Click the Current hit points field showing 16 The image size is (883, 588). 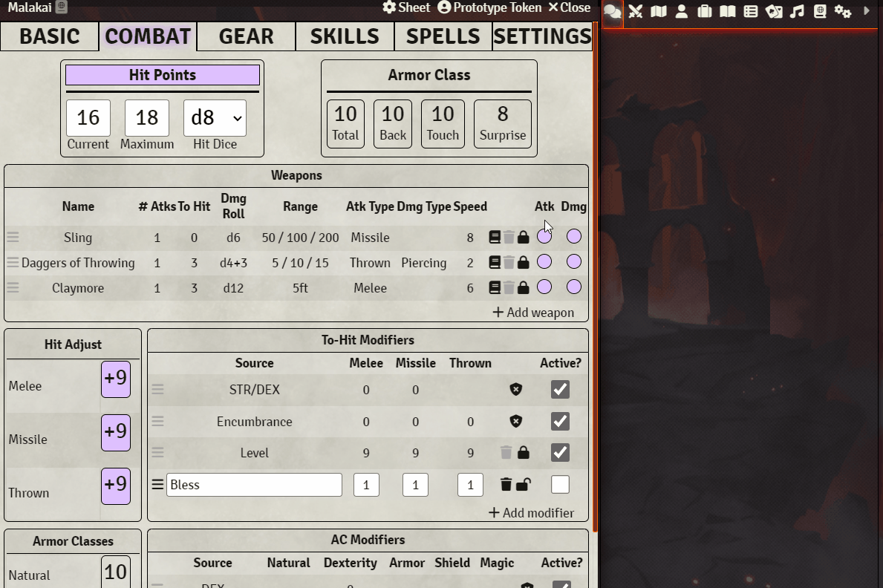88,118
